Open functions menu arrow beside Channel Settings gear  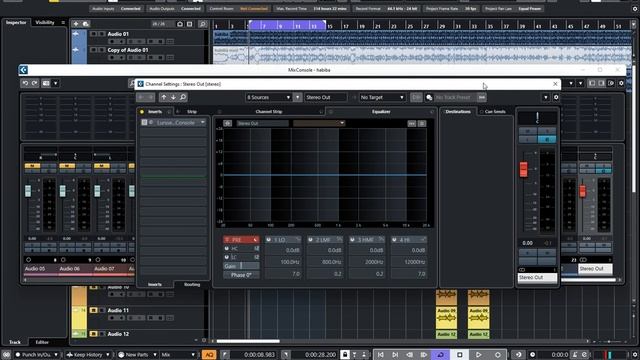click(546, 98)
